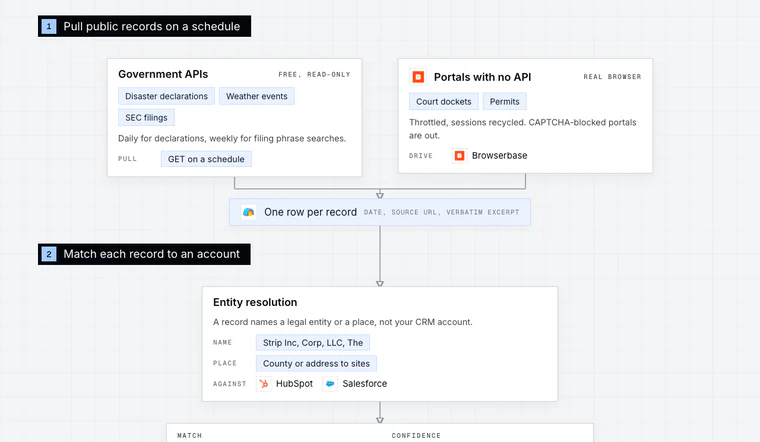Click the SEC filings tag
Image resolution: width=760 pixels, height=442 pixels.
tap(146, 117)
